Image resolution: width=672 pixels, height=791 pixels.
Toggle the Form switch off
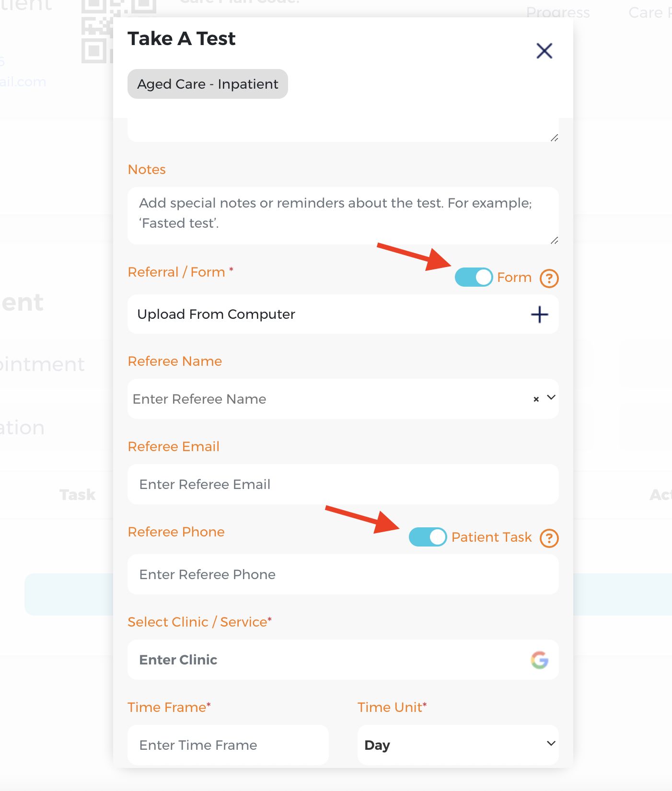click(x=474, y=277)
